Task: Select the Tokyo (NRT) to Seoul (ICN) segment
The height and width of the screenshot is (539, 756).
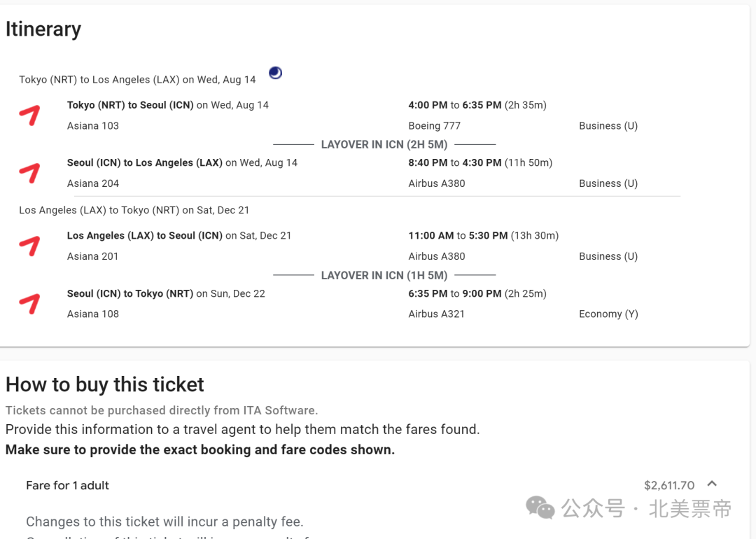Action: pos(130,105)
